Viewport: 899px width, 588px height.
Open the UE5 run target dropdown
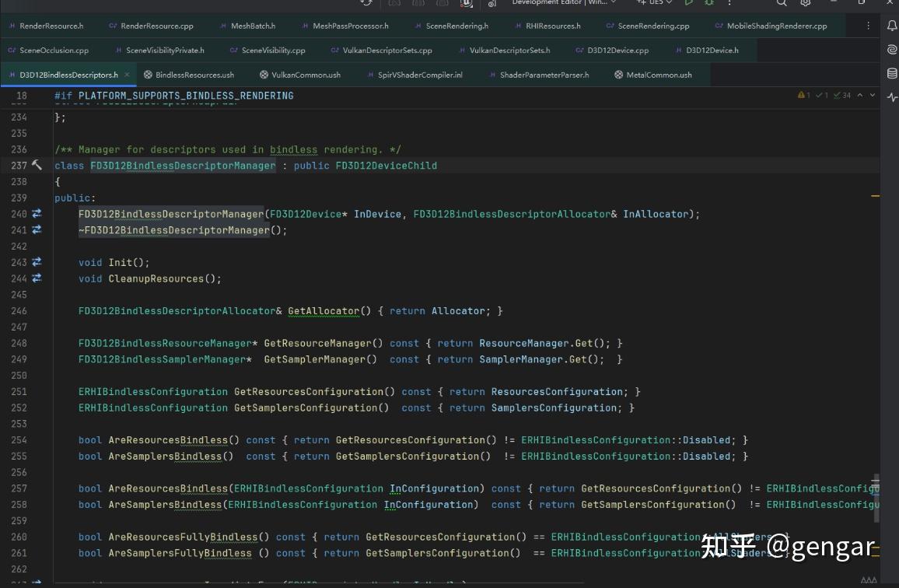(656, 3)
